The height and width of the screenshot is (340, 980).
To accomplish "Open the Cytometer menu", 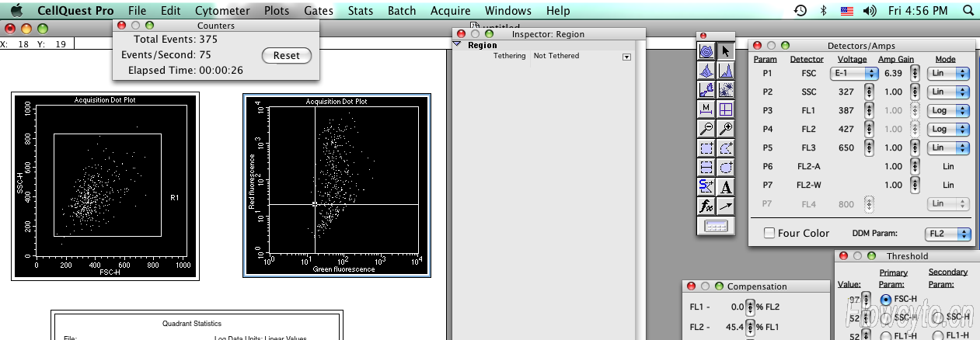I will [222, 11].
